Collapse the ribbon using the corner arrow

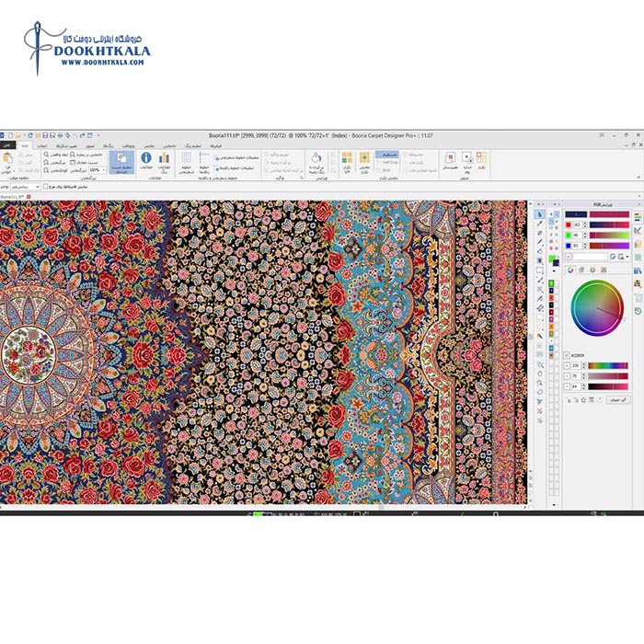point(638,178)
